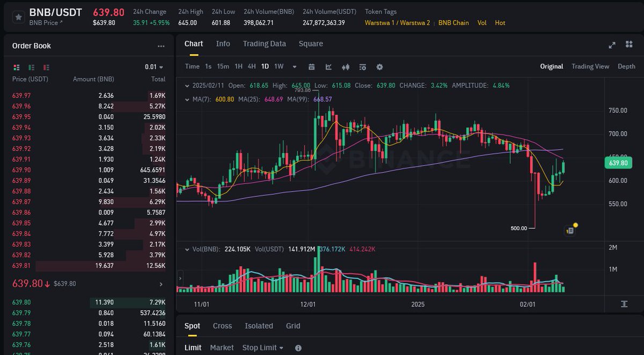Viewport: 644px width, 355px height.
Task: Open the calendar date-range icon in the chart toolbar
Action: coord(311,67)
